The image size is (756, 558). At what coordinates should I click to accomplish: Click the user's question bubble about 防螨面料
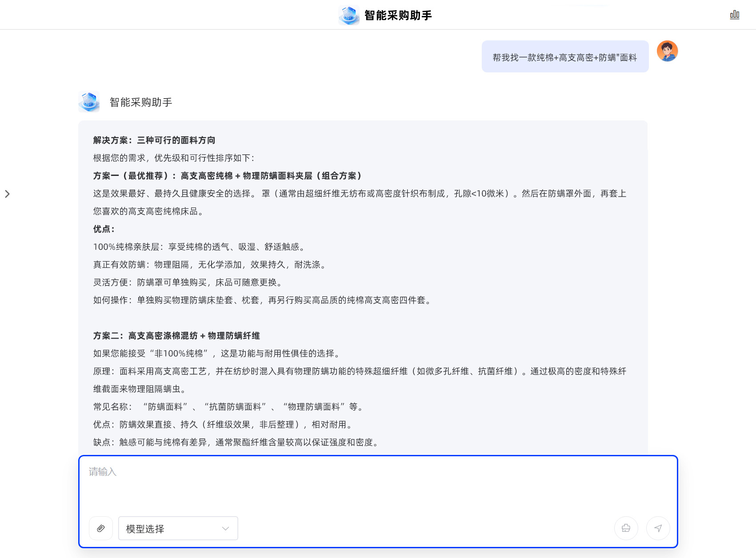[x=564, y=57]
